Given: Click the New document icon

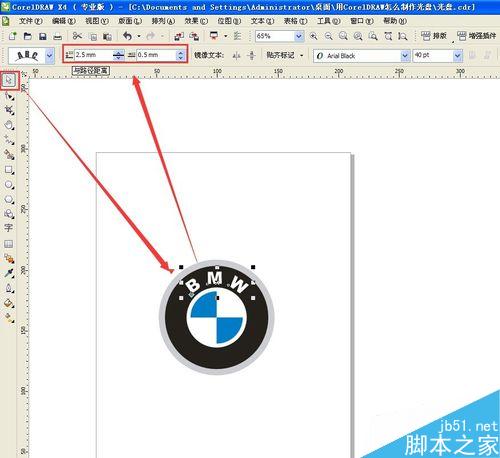Looking at the screenshot, I should [13, 36].
